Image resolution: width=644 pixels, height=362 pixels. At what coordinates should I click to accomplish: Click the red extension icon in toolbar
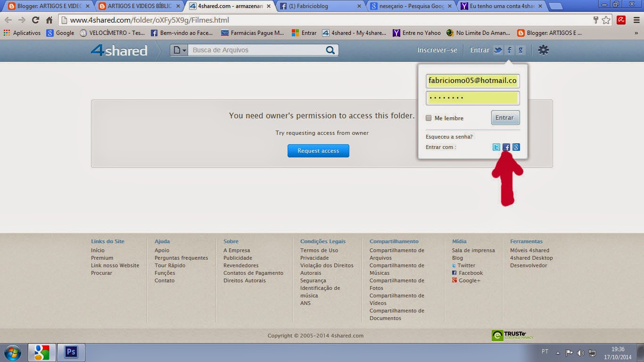621,20
